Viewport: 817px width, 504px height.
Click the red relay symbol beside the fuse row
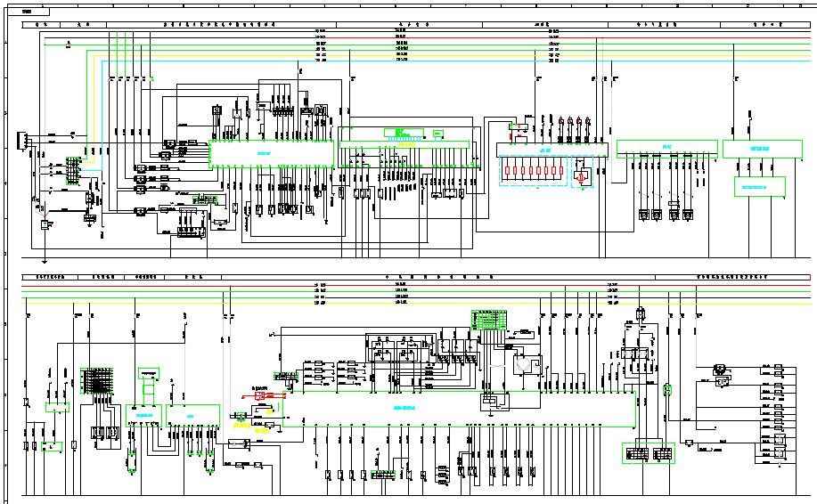coord(582,174)
